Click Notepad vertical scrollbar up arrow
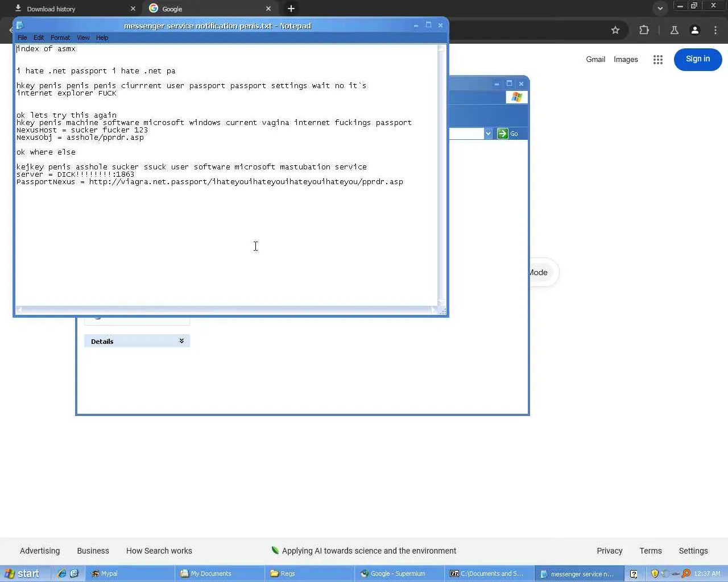The image size is (728, 582). pyautogui.click(x=441, y=48)
